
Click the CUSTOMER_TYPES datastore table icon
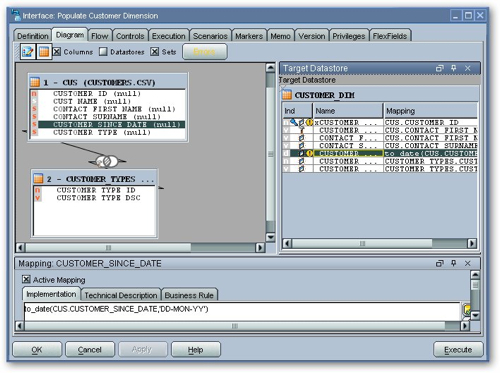pos(38,179)
